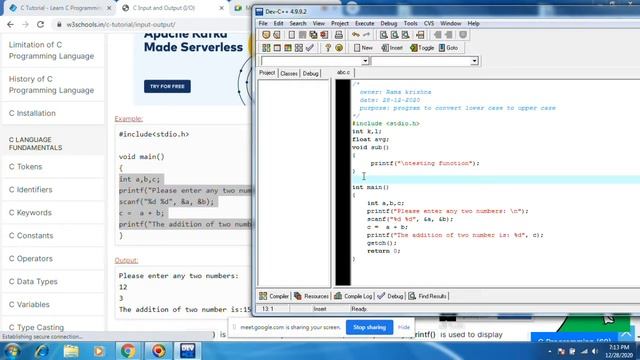Click the red Close file icon in toolbar
The image size is (640, 360).
[x=324, y=35]
